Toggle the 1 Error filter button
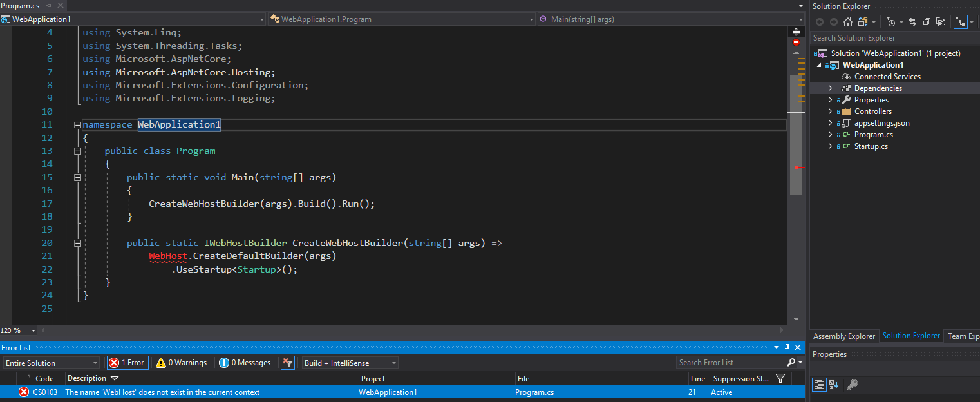Screen dimensions: 980x402 127,363
